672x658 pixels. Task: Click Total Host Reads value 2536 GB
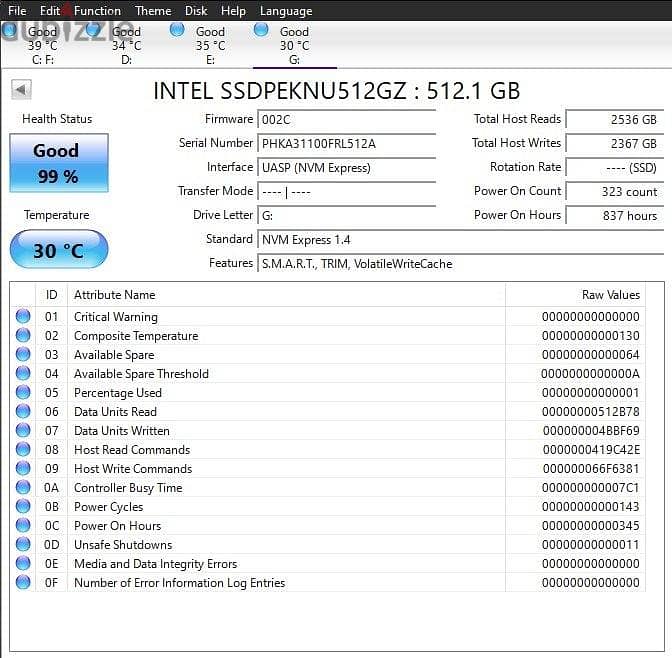tap(615, 120)
